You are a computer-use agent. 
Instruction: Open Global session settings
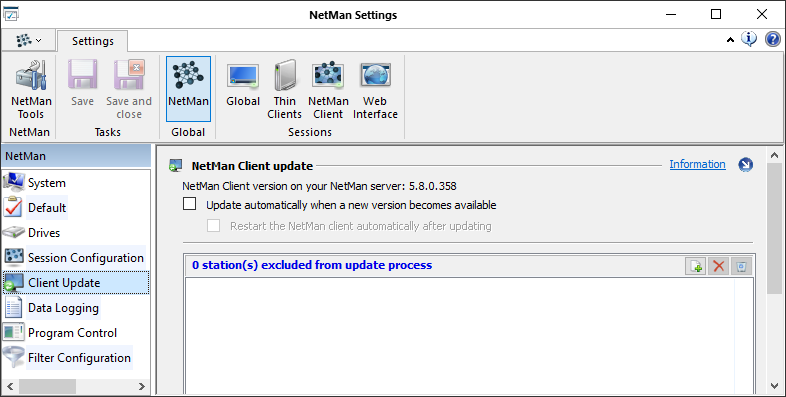243,84
